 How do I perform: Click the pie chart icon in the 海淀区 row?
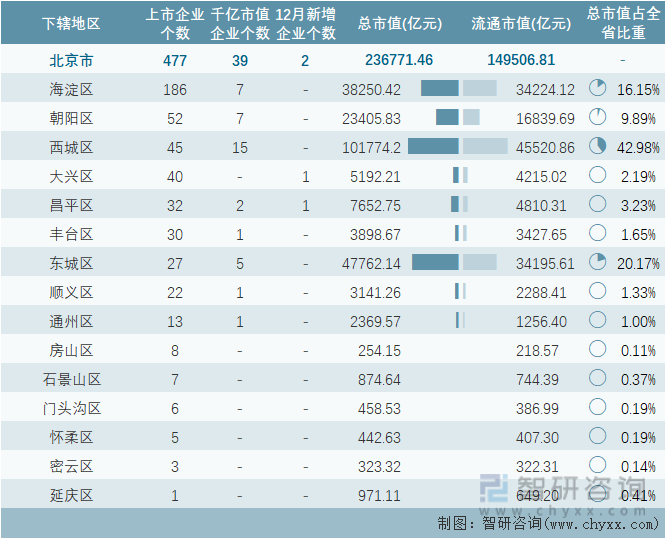pyautogui.click(x=598, y=88)
